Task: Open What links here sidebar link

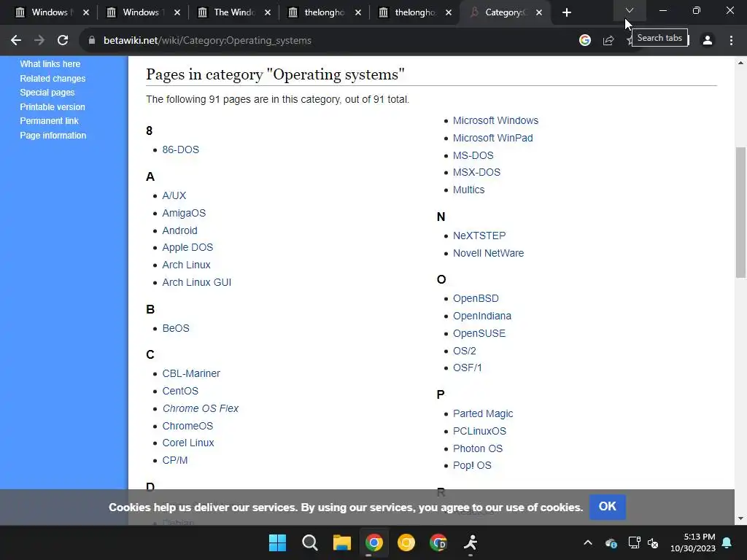Action: (x=50, y=64)
